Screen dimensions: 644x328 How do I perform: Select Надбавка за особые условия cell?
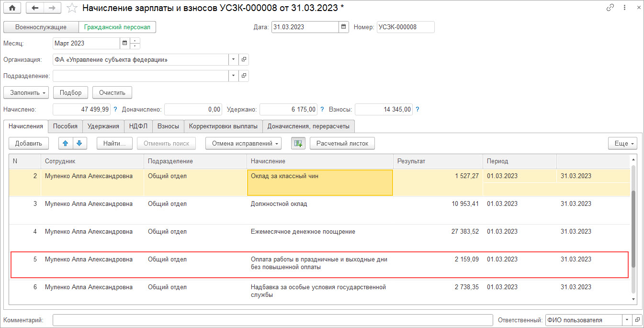point(320,291)
